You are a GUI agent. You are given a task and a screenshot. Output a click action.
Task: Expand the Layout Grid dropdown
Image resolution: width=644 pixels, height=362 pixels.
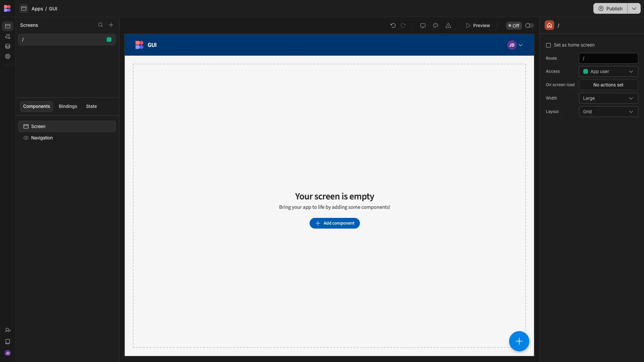[x=608, y=112]
